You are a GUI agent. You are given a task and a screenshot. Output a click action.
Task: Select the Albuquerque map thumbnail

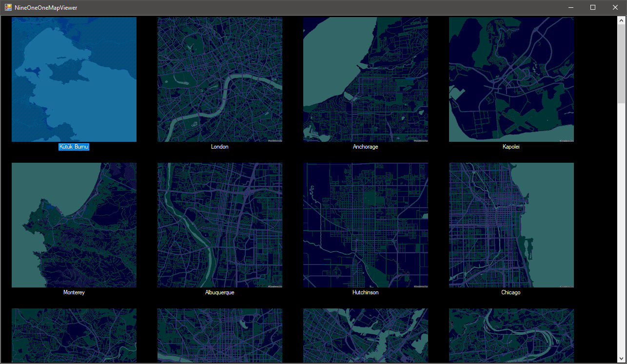[220, 225]
